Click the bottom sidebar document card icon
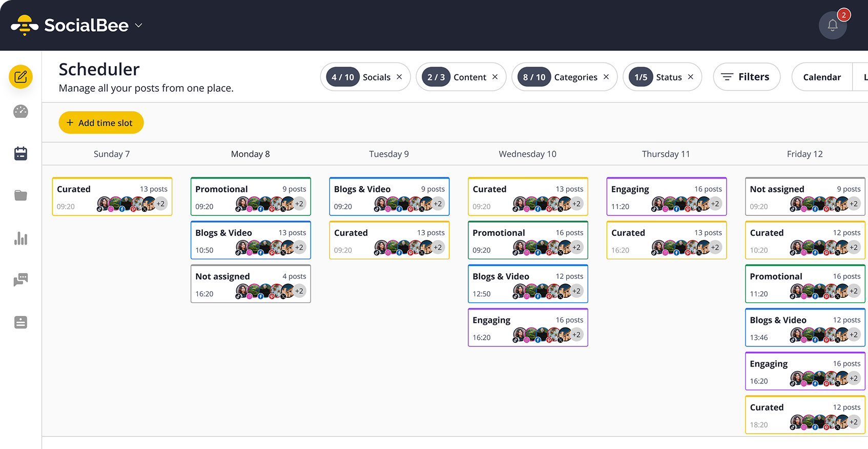 [20, 322]
